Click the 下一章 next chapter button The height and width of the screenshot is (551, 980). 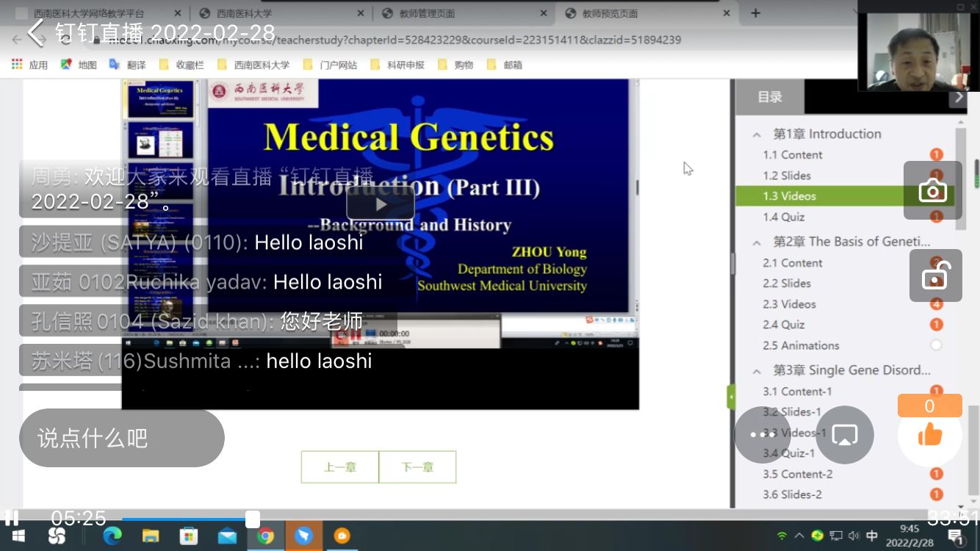(x=417, y=467)
